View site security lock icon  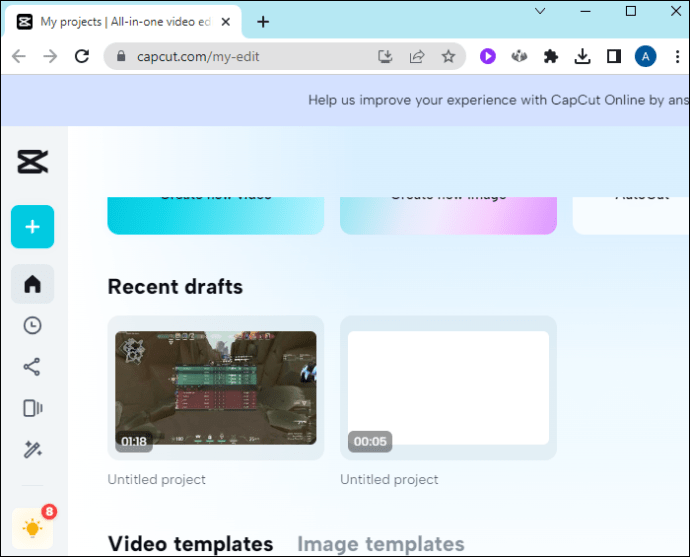click(x=121, y=56)
